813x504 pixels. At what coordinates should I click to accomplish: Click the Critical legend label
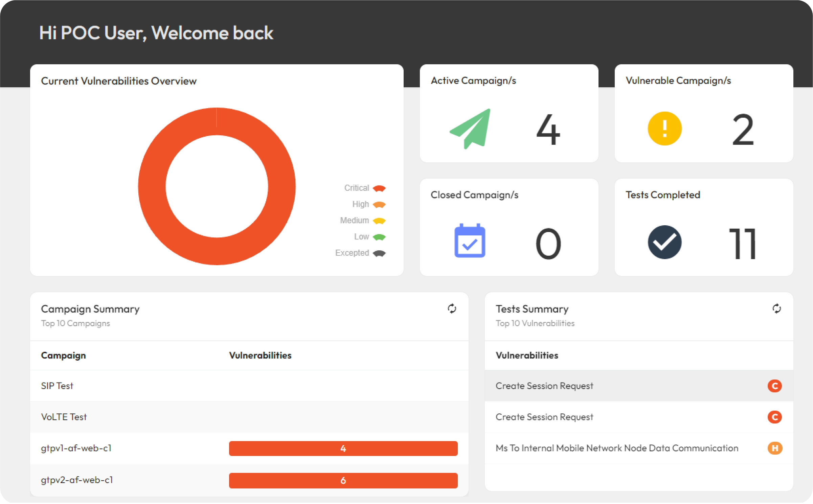pyautogui.click(x=357, y=188)
